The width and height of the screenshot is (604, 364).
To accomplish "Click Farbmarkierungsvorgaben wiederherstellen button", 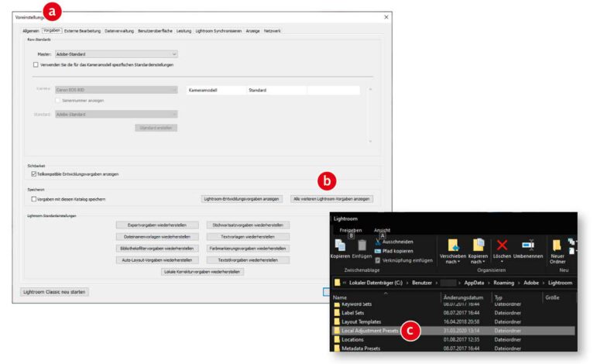I will point(248,249).
